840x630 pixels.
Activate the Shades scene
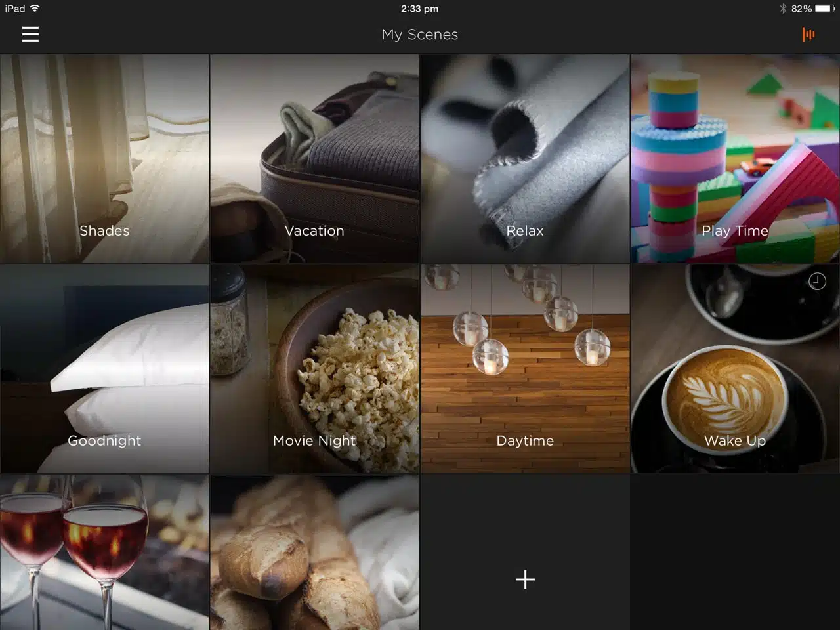[x=104, y=159]
